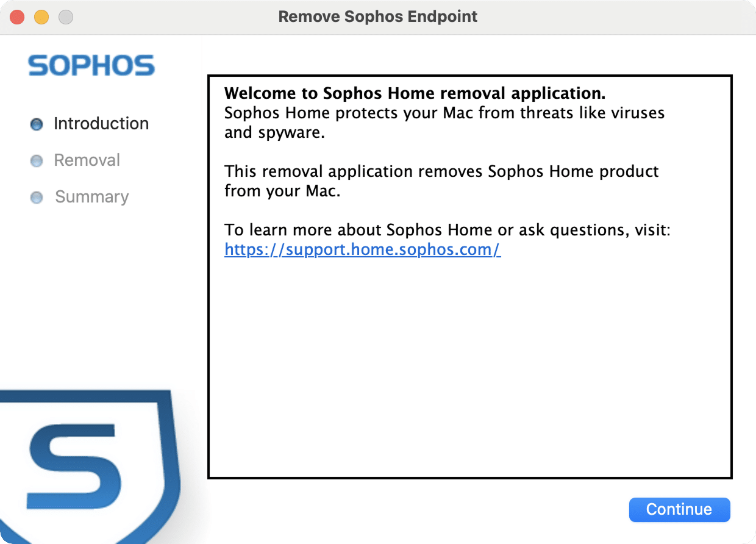Close the Remove Sophos Endpoint window

(x=16, y=16)
